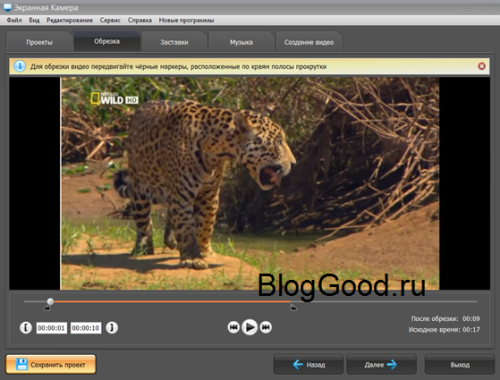Click the start time field 00:00:01
The width and height of the screenshot is (500, 380).
point(51,328)
